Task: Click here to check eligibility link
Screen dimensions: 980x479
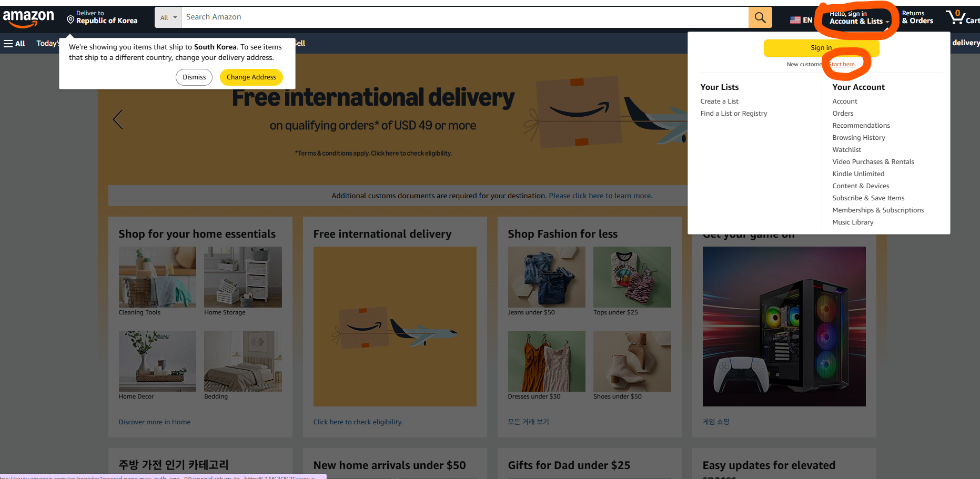Action: click(x=358, y=422)
